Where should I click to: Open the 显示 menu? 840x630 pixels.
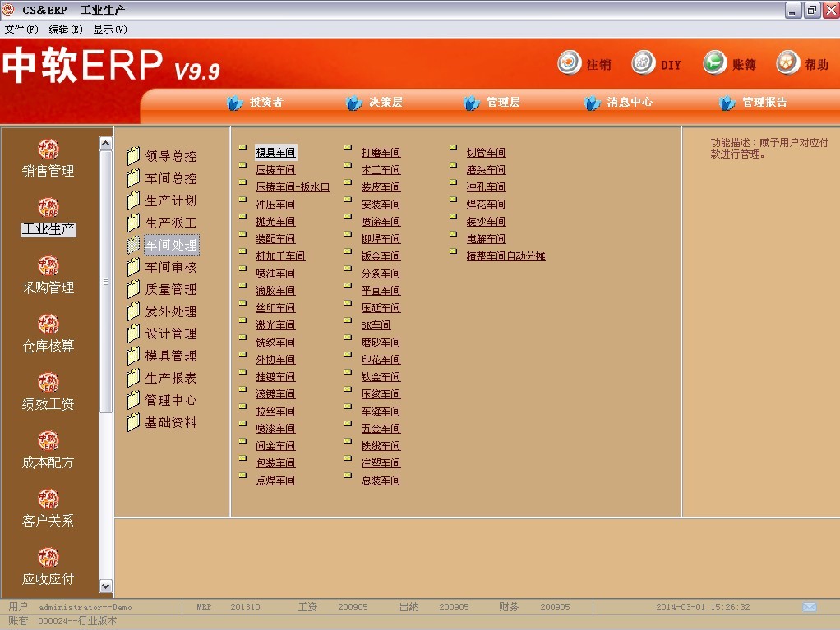[109, 29]
